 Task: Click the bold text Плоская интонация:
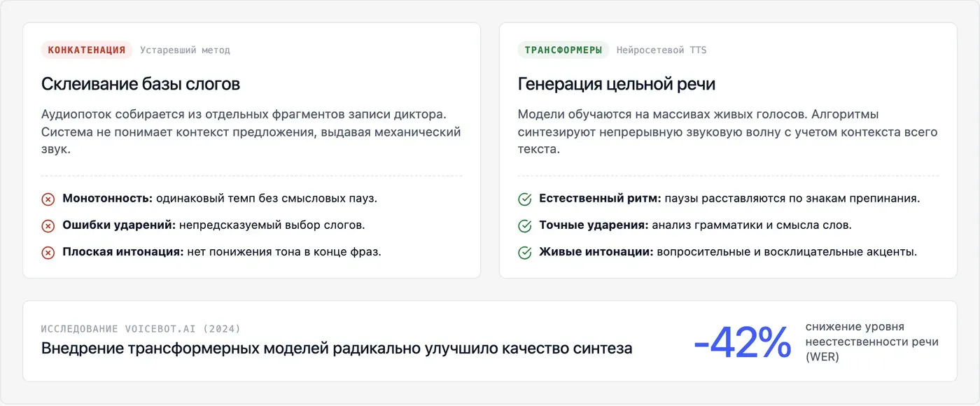tap(123, 251)
